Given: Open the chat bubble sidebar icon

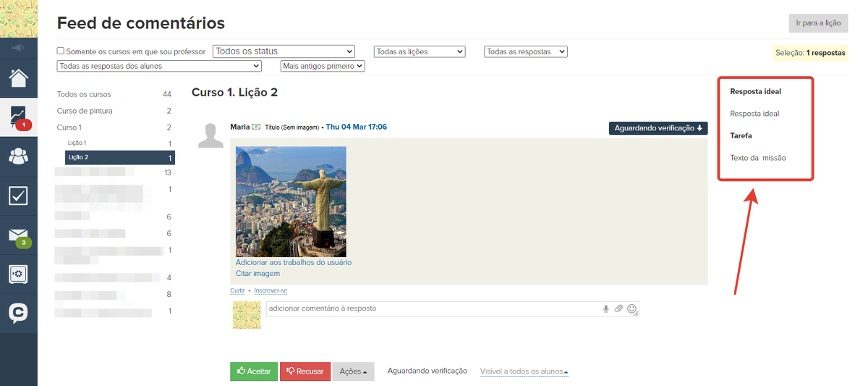Looking at the screenshot, I should (19, 313).
